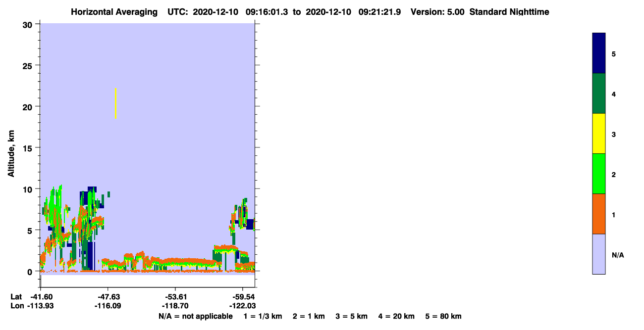Screen dimensions: 644x330
Task: Click the 'Altitude, km' axis label
Action: pyautogui.click(x=11, y=154)
